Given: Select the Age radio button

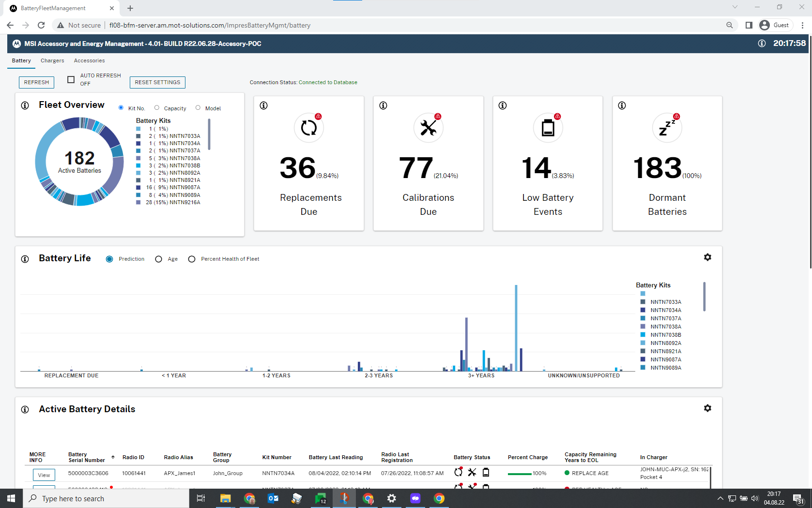Looking at the screenshot, I should (158, 259).
